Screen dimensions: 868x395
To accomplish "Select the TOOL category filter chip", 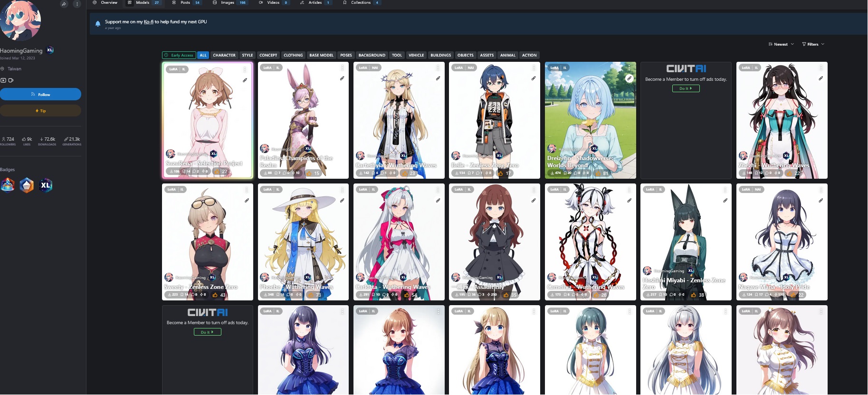I will tap(397, 55).
